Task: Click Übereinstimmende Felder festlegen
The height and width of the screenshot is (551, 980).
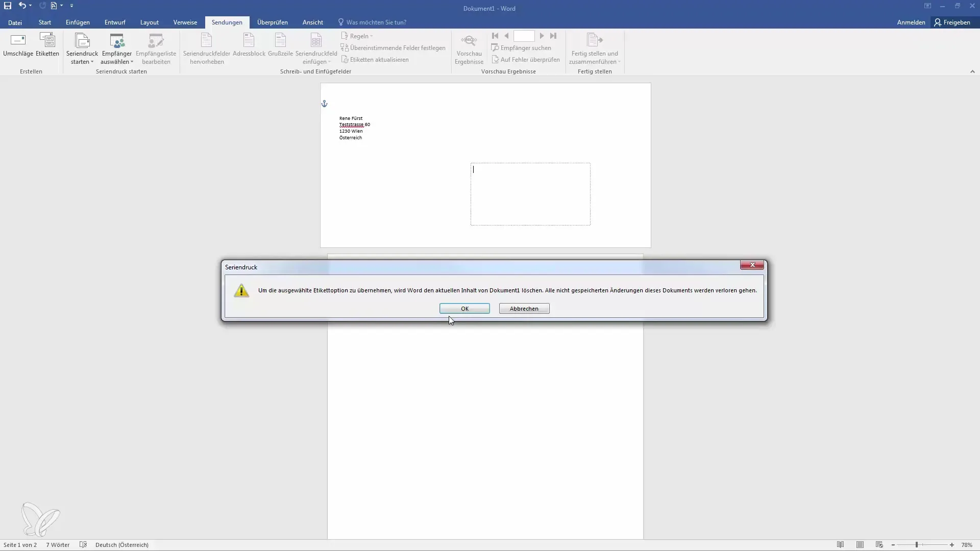Action: click(393, 48)
